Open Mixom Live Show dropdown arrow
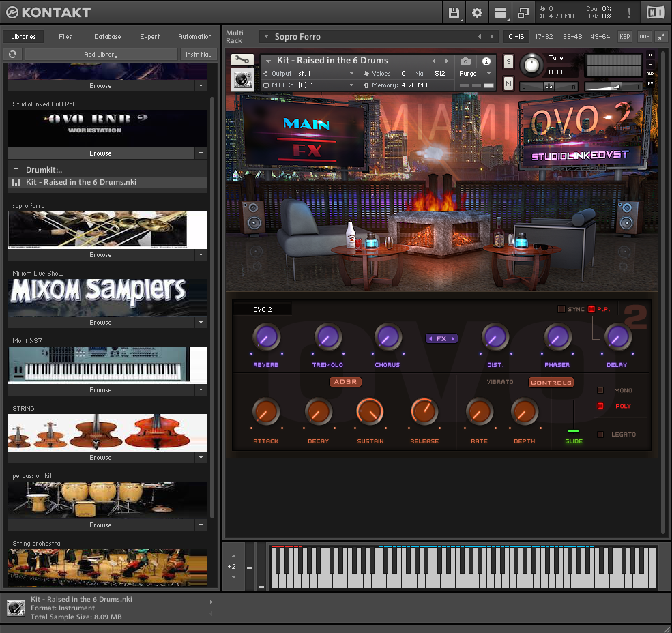 click(x=201, y=322)
